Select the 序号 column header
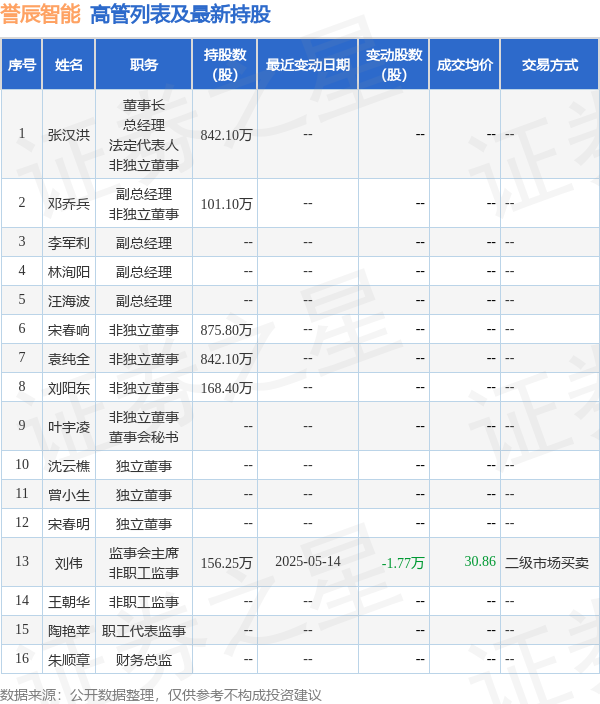This screenshot has width=600, height=704. click(x=22, y=65)
